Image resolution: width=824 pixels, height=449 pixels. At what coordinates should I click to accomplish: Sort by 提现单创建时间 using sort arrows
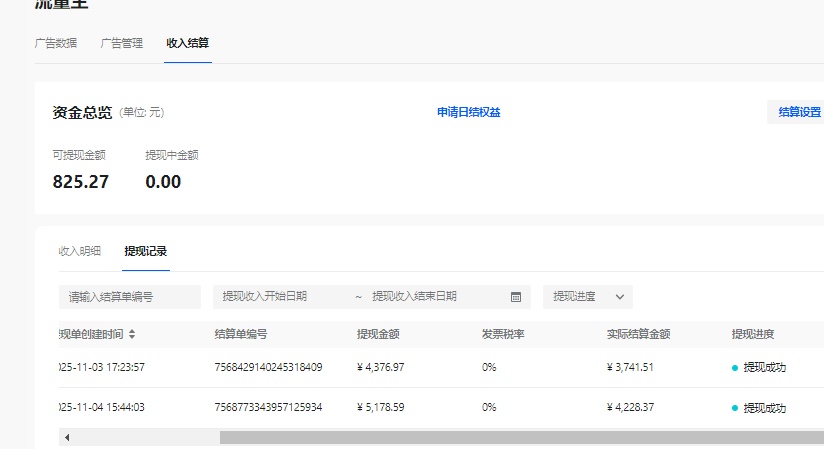click(x=132, y=334)
